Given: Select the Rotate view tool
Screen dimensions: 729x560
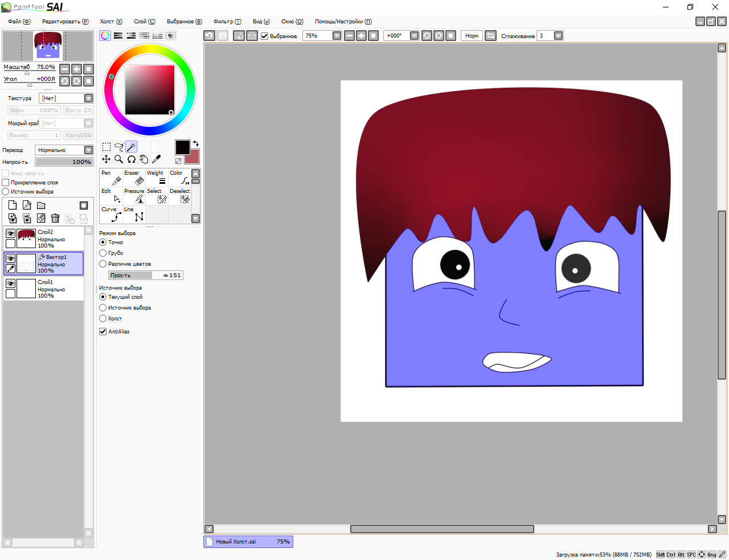Looking at the screenshot, I should pos(132,159).
